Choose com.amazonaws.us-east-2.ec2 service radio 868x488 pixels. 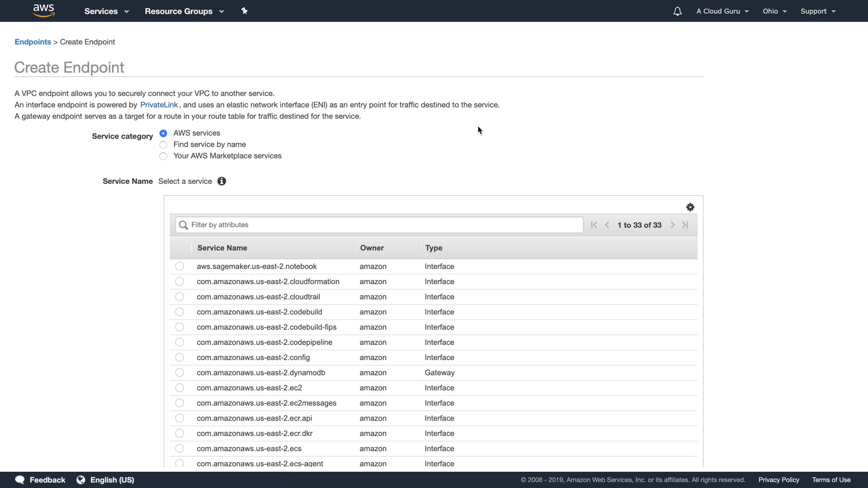(179, 388)
